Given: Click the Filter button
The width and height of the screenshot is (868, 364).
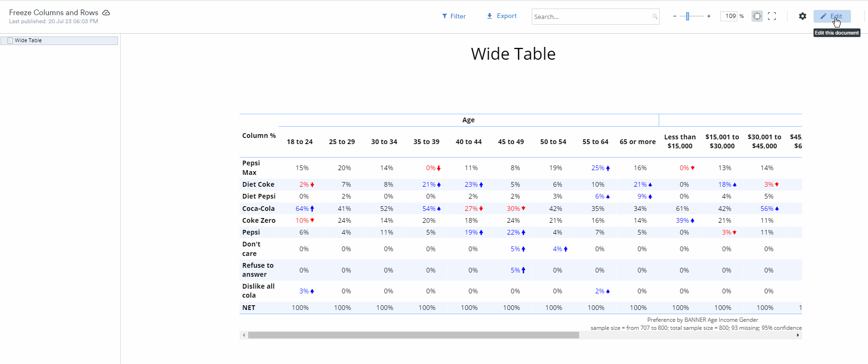Looking at the screenshot, I should tap(454, 16).
